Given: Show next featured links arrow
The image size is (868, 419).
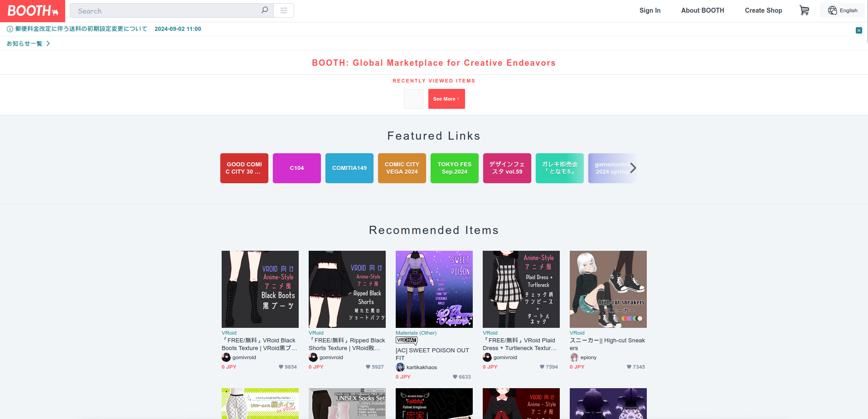Looking at the screenshot, I should pyautogui.click(x=633, y=168).
